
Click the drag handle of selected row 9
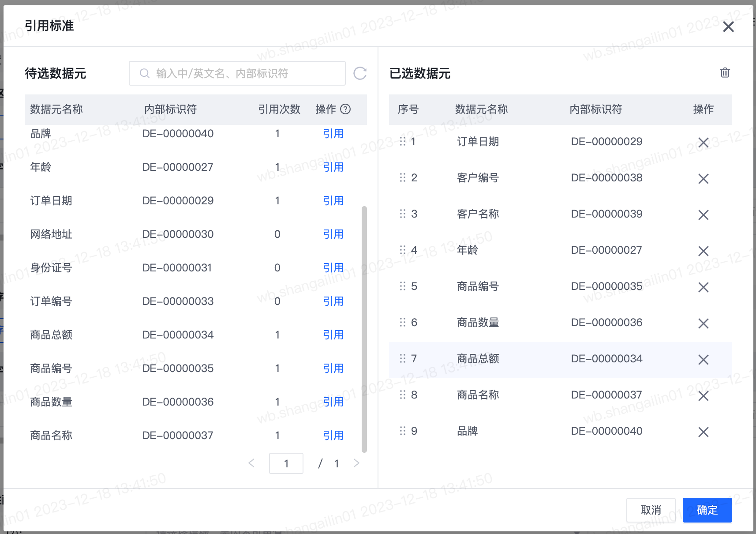pos(402,431)
